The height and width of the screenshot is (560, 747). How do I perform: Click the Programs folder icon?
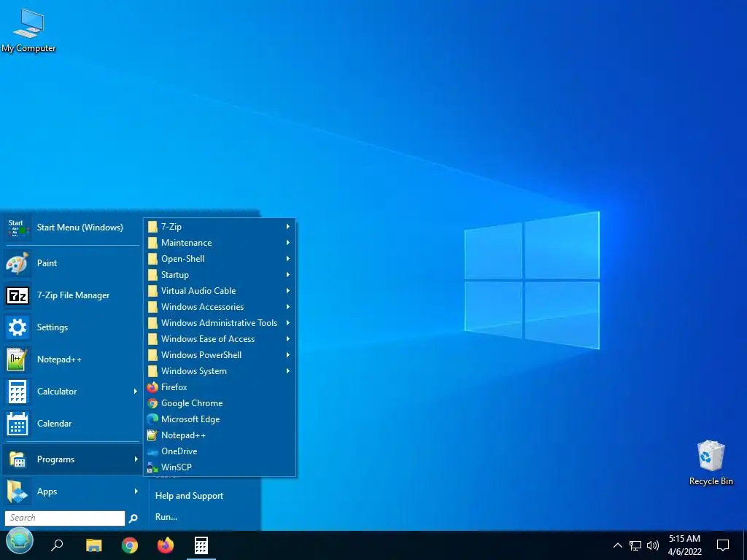pyautogui.click(x=18, y=459)
